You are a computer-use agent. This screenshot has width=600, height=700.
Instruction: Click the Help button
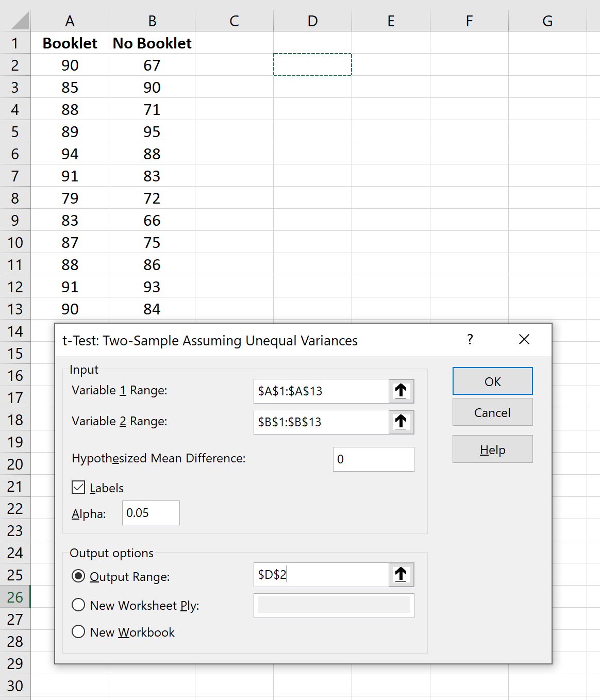click(492, 449)
